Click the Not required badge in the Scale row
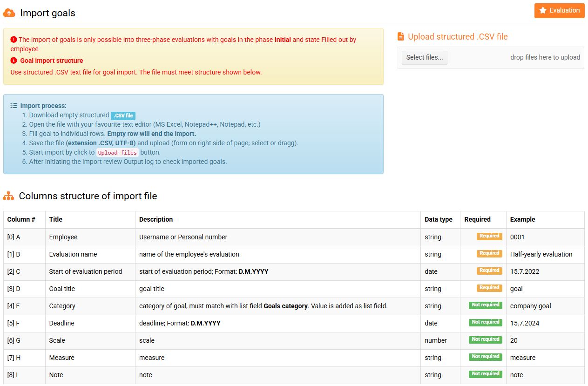 (486, 339)
